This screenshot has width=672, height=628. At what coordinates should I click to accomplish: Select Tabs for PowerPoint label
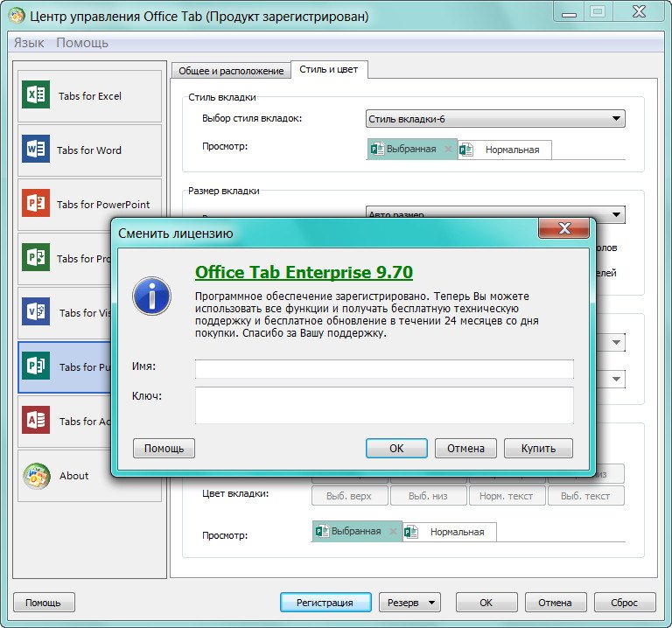point(103,205)
